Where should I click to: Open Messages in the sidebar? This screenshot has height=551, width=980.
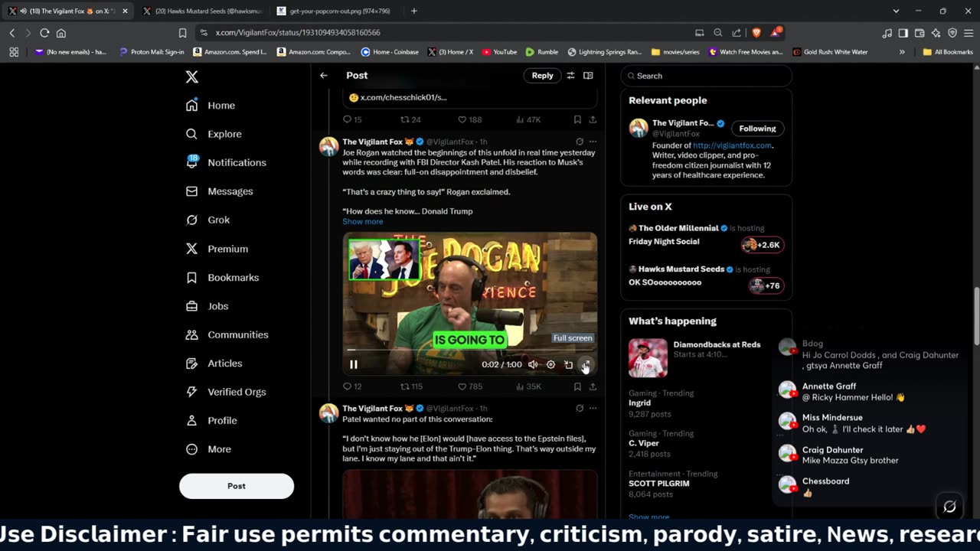219,191
